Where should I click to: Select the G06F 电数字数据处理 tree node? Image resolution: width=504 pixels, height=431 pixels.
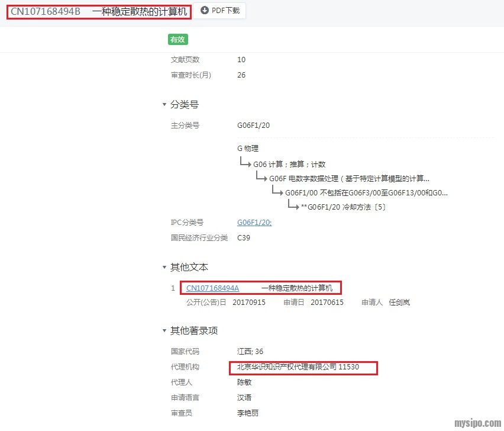(349, 178)
